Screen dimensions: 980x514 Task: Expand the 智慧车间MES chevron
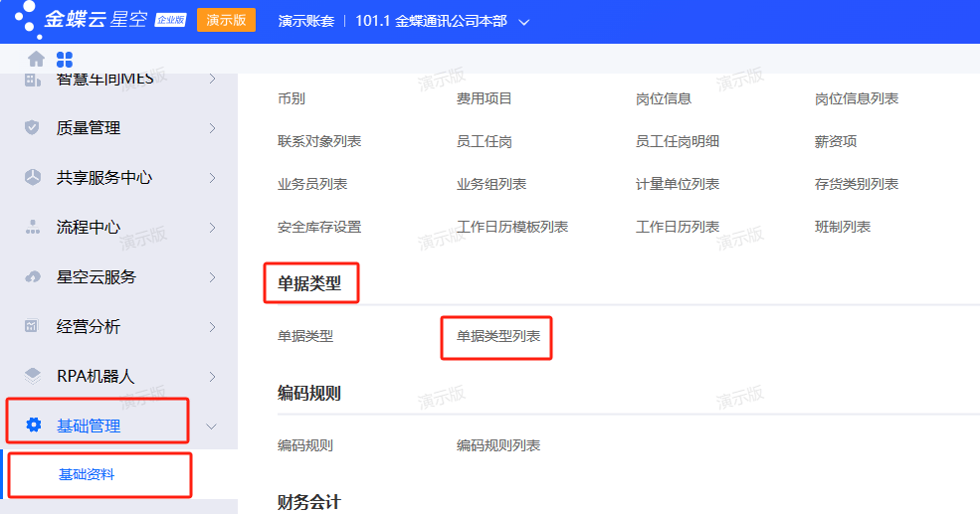click(x=213, y=80)
